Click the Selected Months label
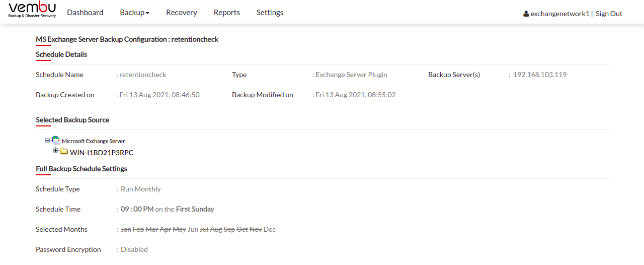 [x=61, y=229]
